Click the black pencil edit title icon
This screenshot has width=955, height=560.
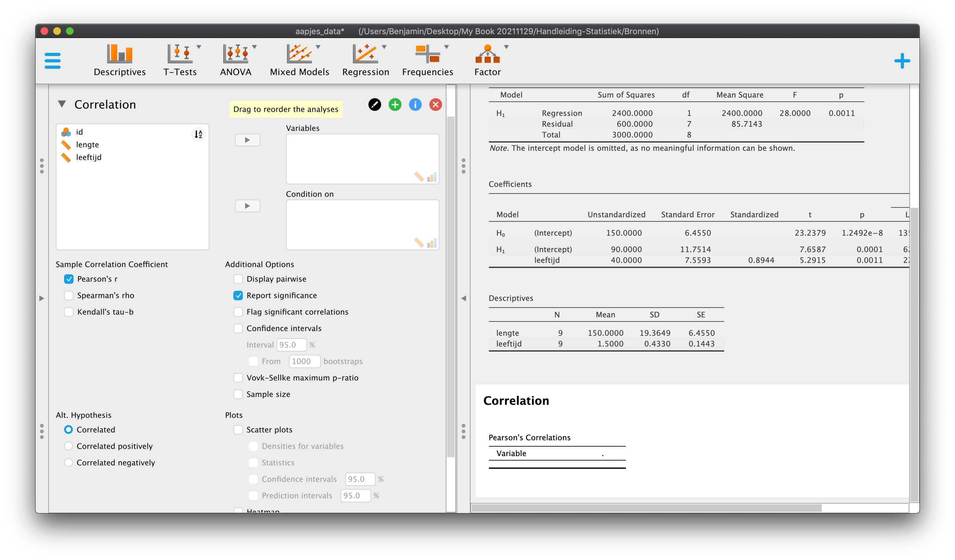[x=374, y=105]
